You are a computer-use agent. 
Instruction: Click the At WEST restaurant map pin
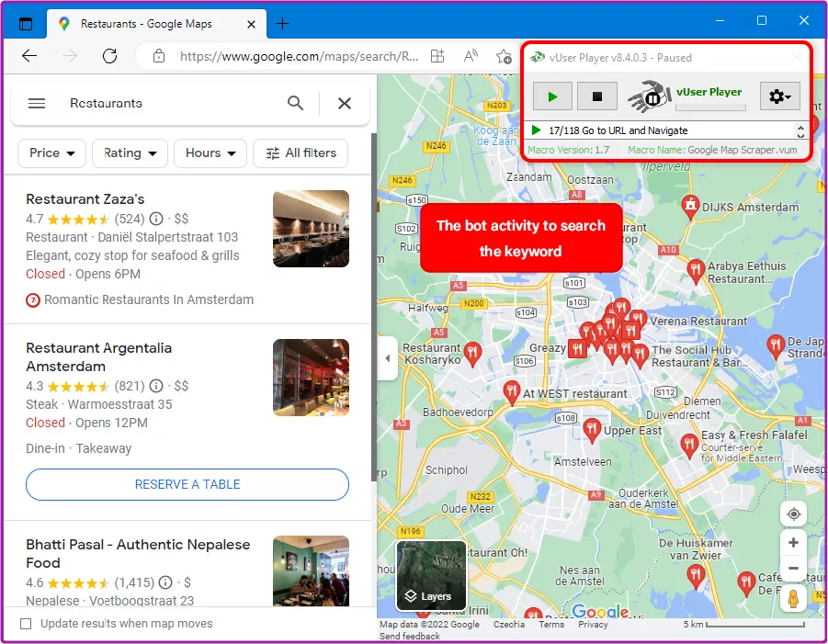pyautogui.click(x=511, y=393)
